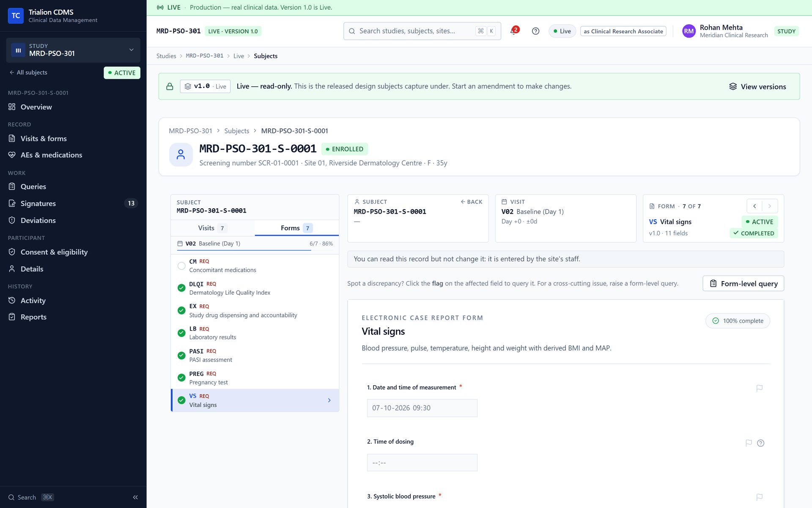Image resolution: width=812 pixels, height=508 pixels.
Task: Click View versions
Action: coord(757,87)
